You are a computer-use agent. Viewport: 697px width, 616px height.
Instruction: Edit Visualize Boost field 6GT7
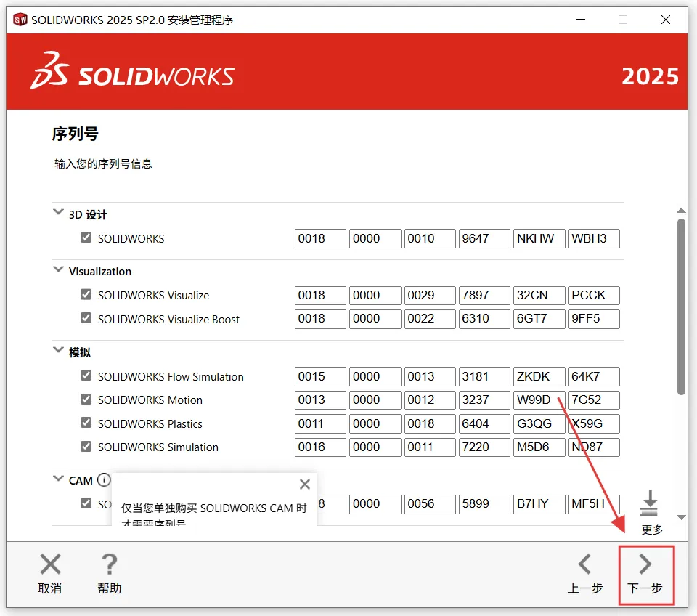pyautogui.click(x=539, y=319)
